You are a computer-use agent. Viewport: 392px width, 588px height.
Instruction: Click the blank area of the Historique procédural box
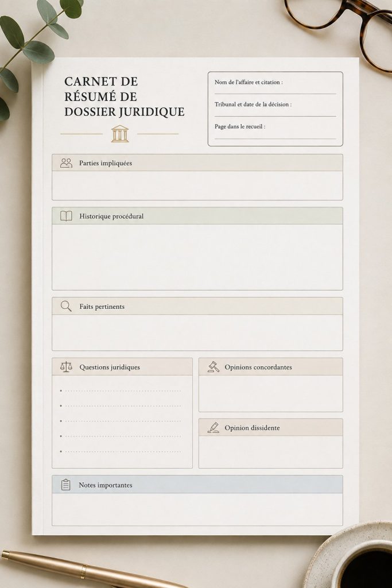click(x=197, y=257)
